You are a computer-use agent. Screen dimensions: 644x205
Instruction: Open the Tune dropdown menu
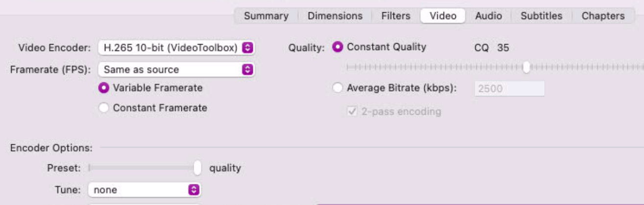tap(145, 189)
